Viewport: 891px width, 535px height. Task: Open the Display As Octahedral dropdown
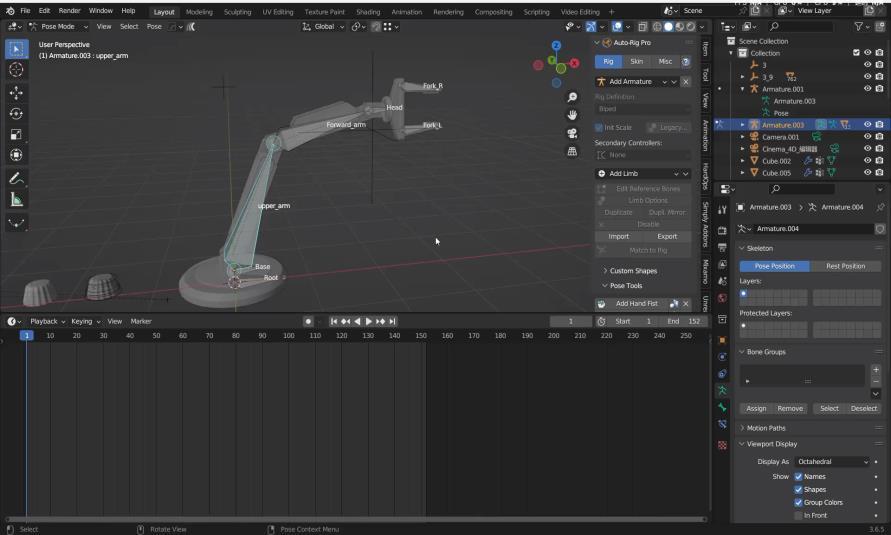(832, 462)
